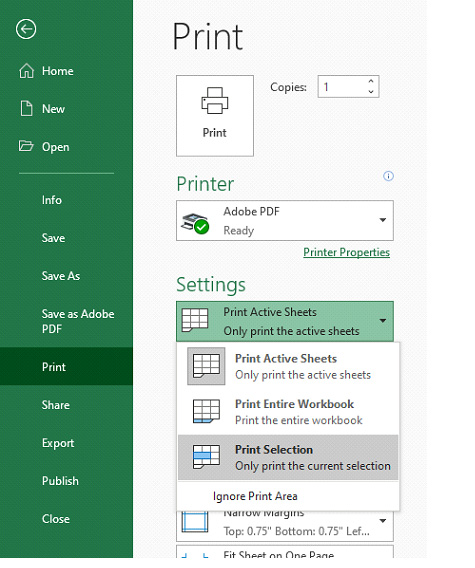475x568 pixels.
Task: Choose Print Active Sheets option in list
Action: [288, 366]
